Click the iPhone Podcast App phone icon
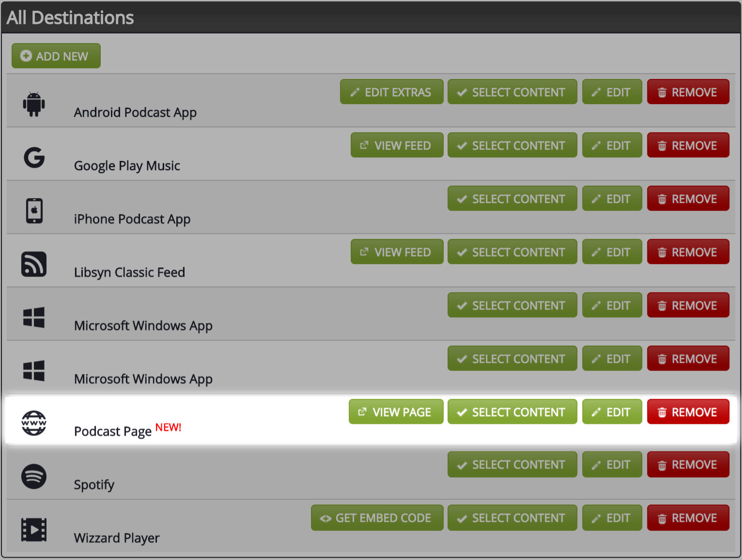The width and height of the screenshot is (742, 560). click(x=34, y=211)
